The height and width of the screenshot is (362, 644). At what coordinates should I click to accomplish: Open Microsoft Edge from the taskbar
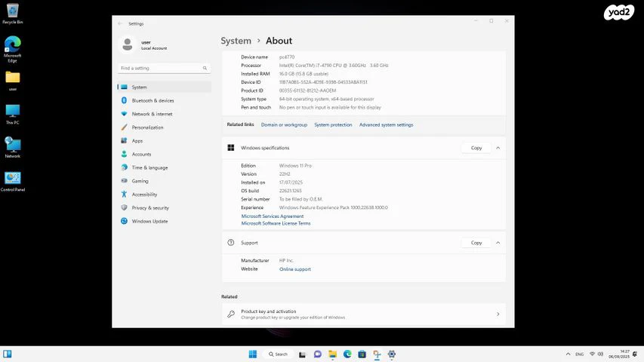point(347,354)
